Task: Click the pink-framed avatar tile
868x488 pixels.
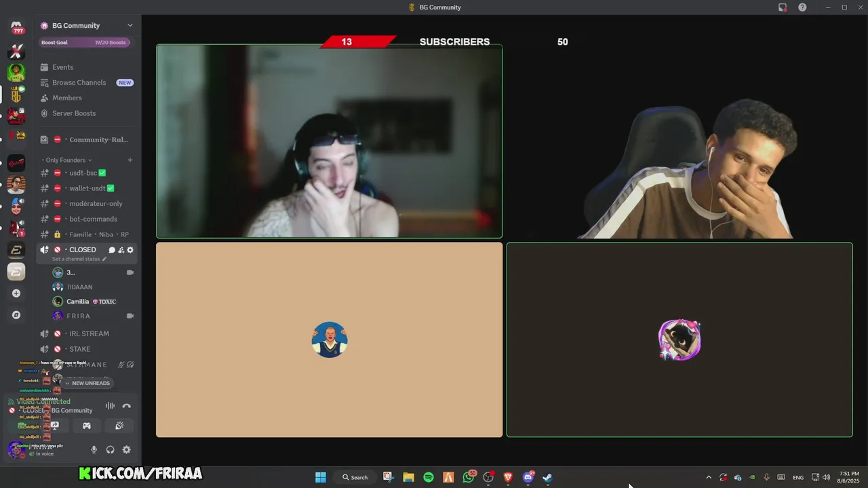Action: 679,340
